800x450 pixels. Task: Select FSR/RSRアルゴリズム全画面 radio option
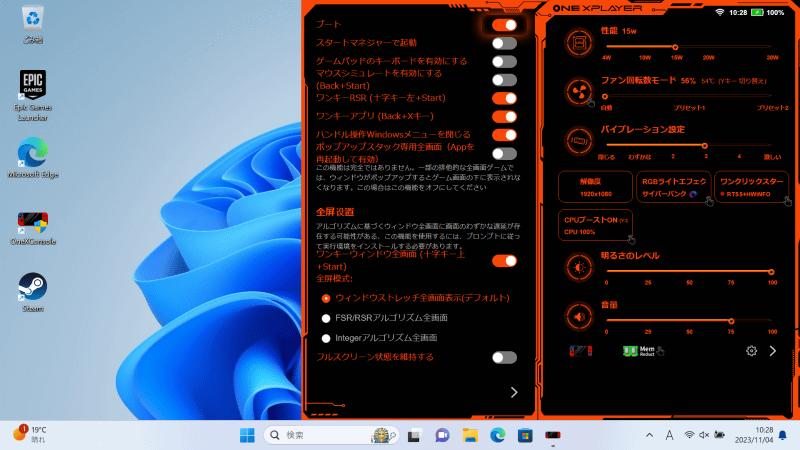(x=326, y=318)
